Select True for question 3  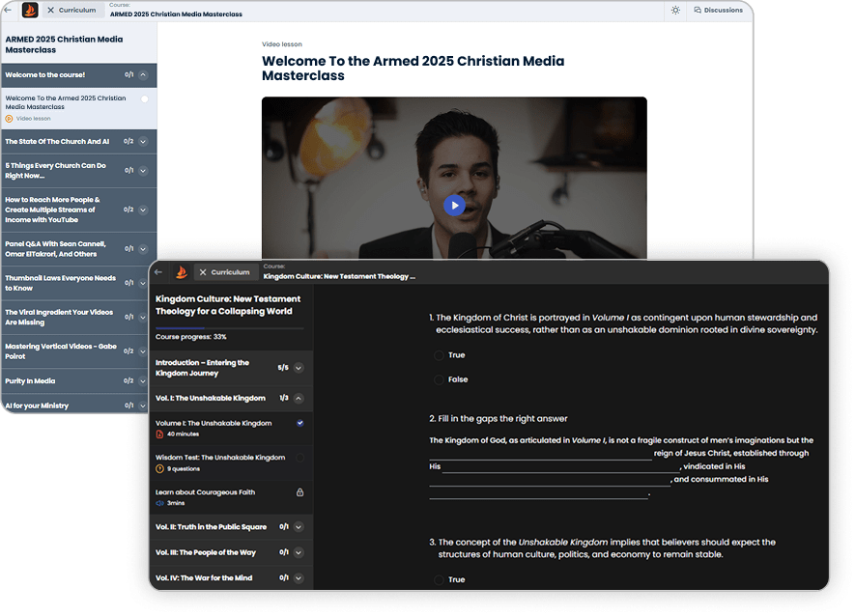pyautogui.click(x=439, y=579)
